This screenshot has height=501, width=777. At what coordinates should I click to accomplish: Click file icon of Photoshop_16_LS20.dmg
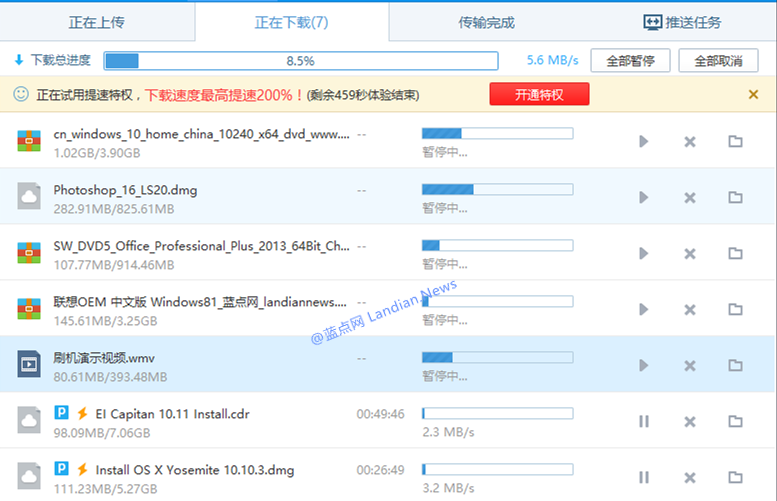tap(29, 196)
